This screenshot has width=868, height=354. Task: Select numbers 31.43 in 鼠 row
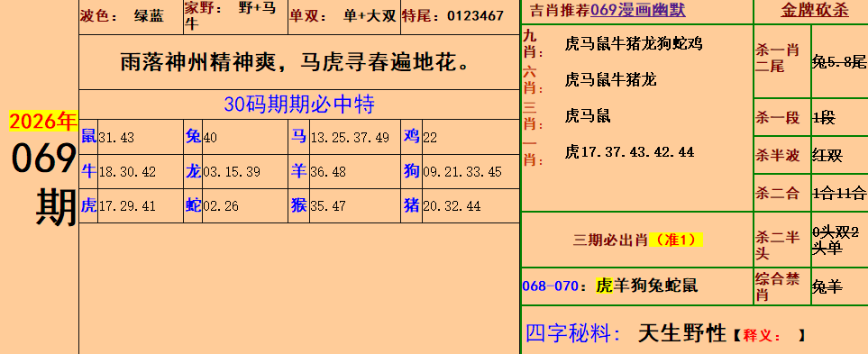[116, 138]
